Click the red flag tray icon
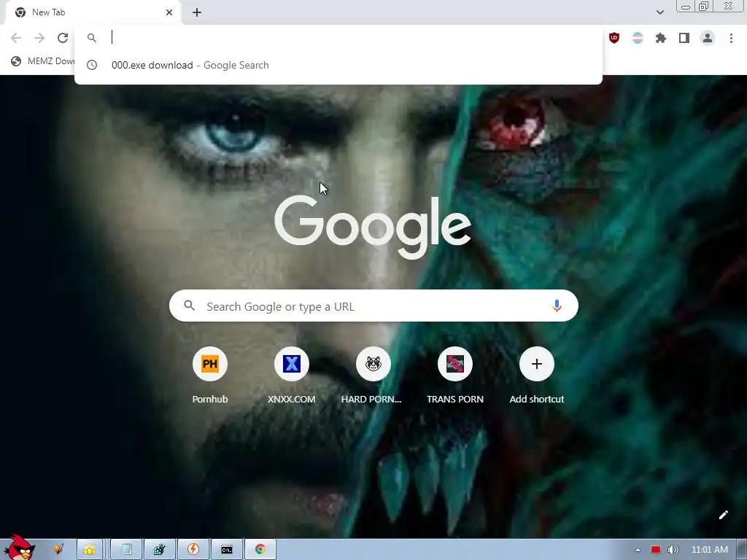The image size is (747, 560). pos(656,550)
